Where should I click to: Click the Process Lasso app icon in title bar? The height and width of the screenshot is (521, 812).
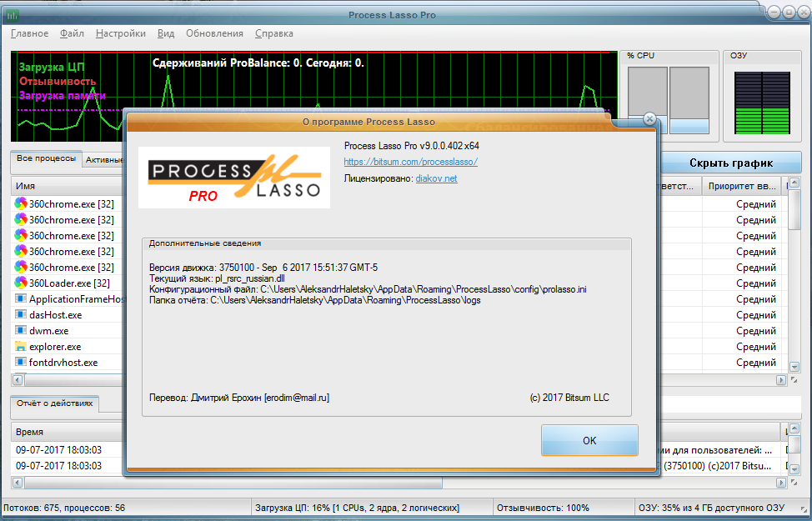(x=12, y=15)
